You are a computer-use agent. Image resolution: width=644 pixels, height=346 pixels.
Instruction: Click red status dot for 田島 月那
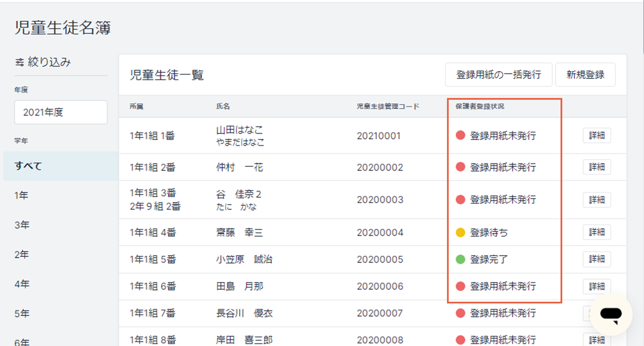point(460,286)
